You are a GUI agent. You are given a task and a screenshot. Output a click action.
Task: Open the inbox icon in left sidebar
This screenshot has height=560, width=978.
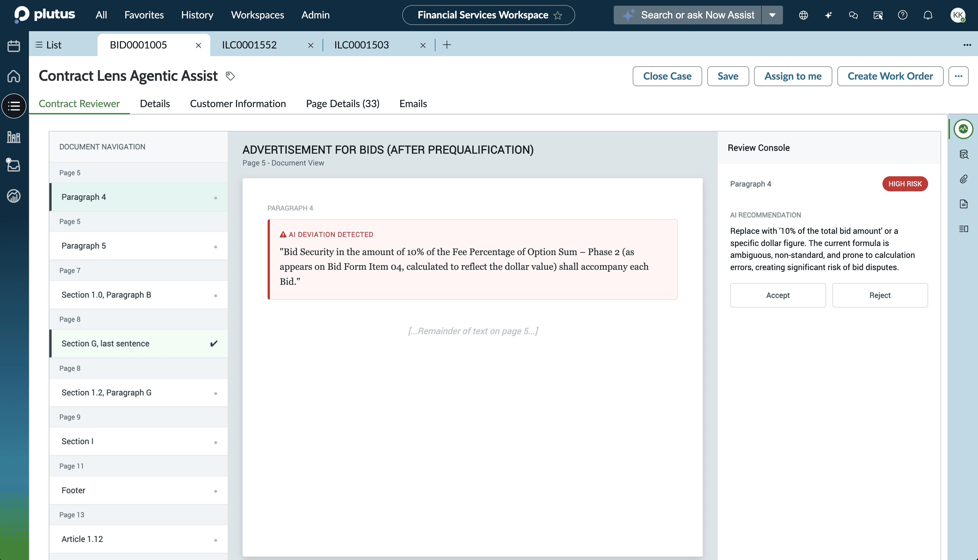14,166
